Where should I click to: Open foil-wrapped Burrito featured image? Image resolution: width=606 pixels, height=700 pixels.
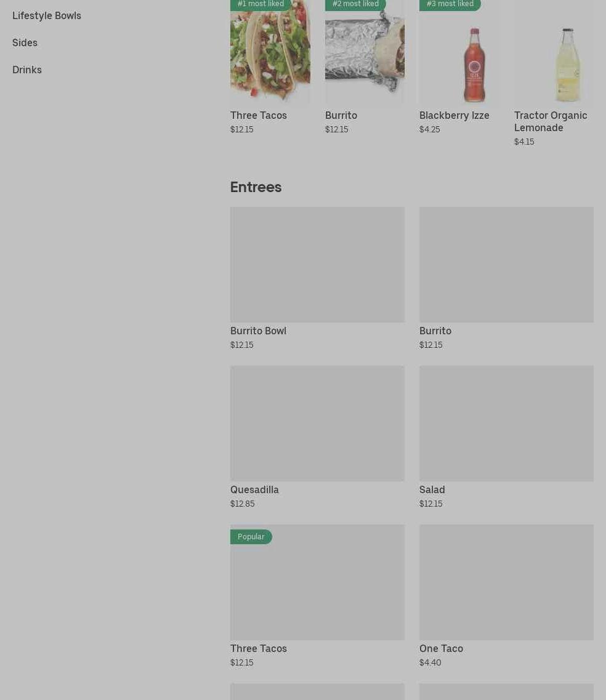(x=365, y=52)
